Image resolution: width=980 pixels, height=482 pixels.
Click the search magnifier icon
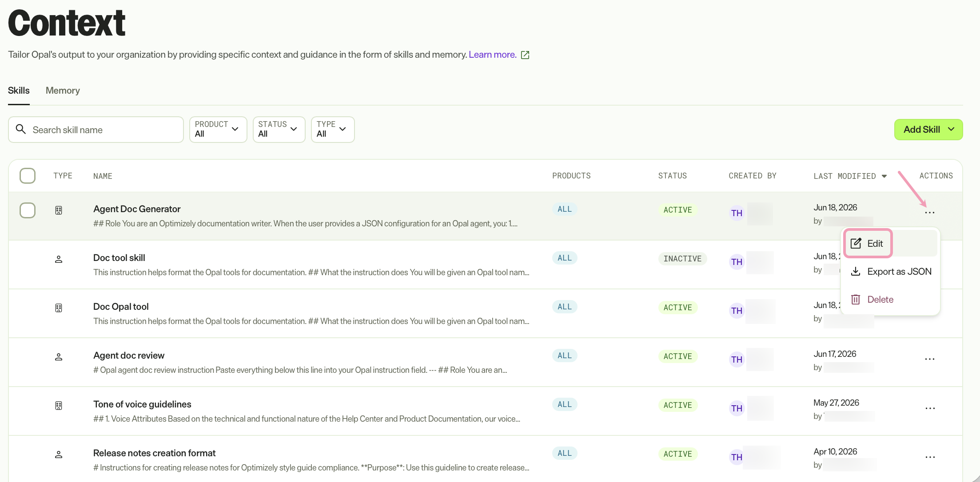click(21, 129)
